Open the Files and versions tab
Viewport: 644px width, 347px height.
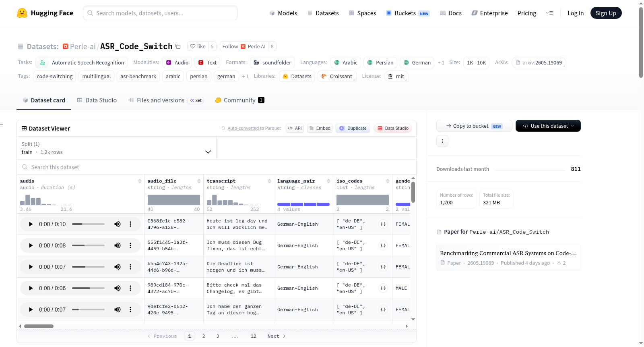click(x=166, y=100)
